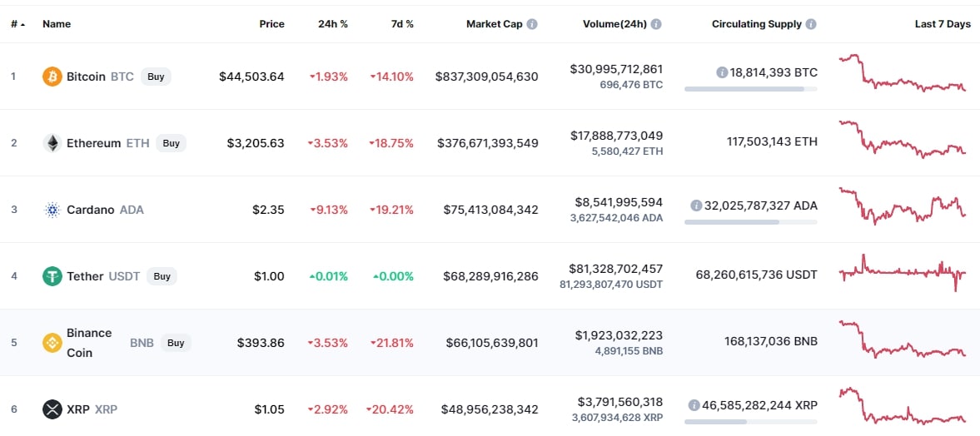Open the Binance Coin name link

tap(89, 343)
